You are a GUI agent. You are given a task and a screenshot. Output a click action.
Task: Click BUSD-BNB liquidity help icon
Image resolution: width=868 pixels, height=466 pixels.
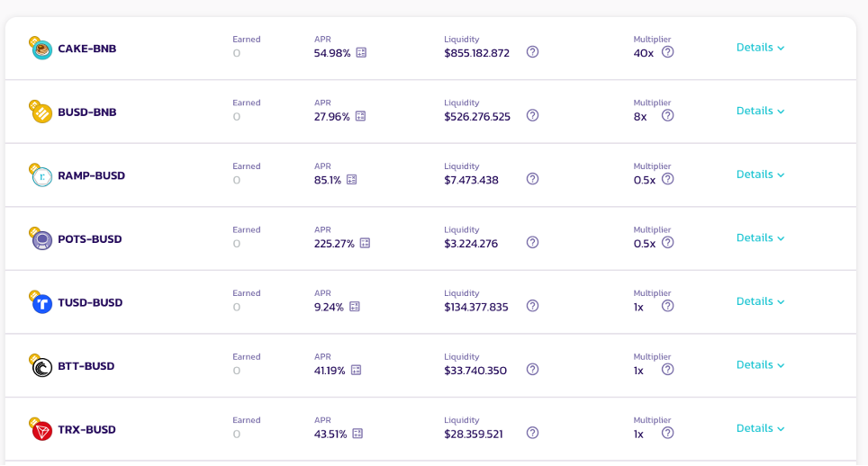pyautogui.click(x=532, y=115)
